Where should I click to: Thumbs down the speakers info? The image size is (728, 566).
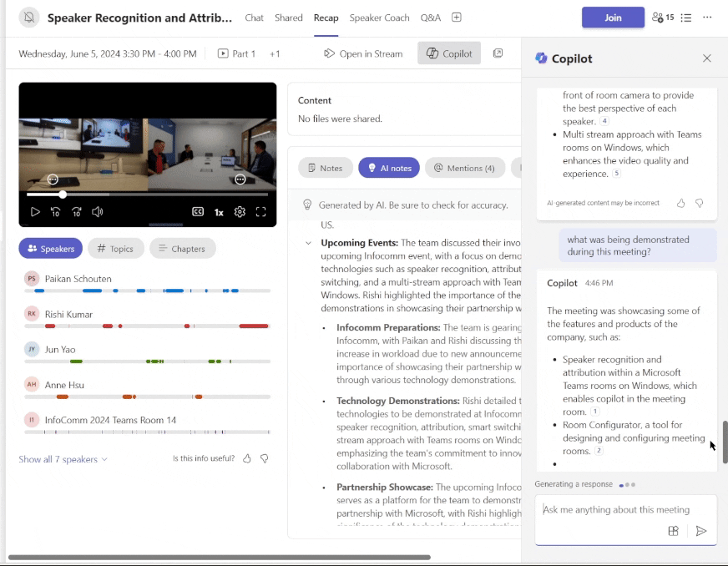point(264,459)
